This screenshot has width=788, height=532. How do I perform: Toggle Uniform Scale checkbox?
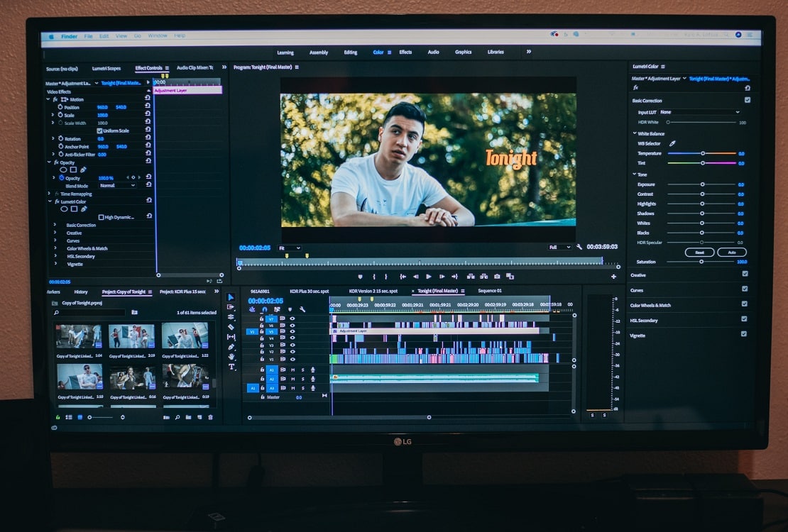tap(99, 131)
